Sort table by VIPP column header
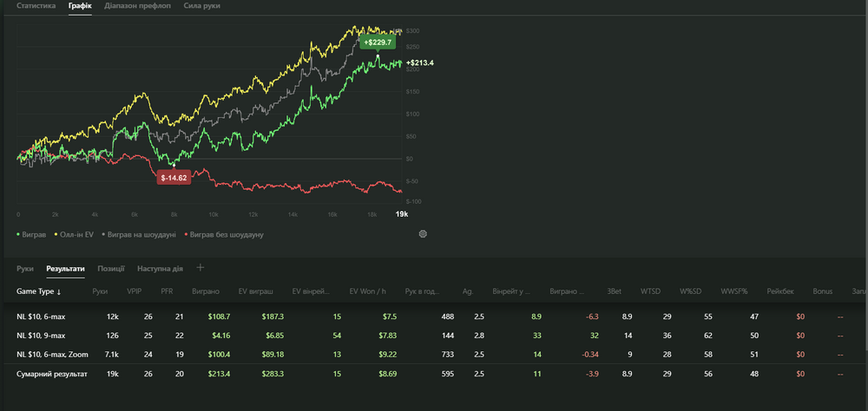Image resolution: width=868 pixels, height=411 pixels. (134, 292)
